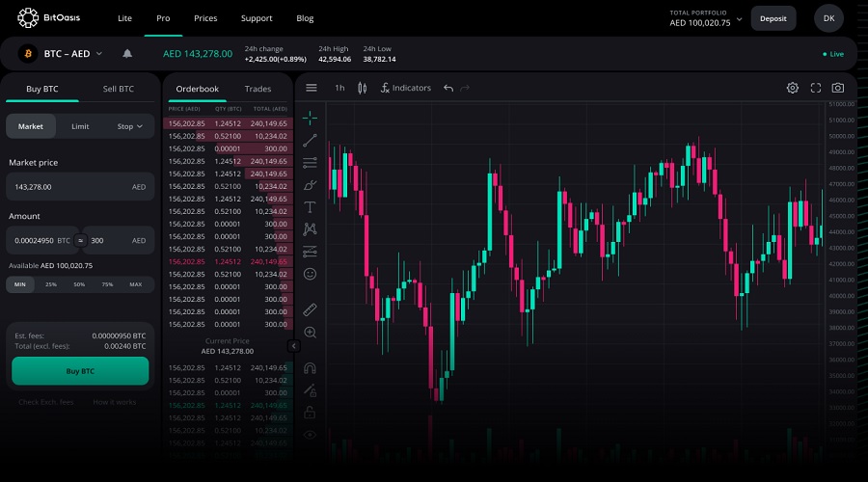Open Check Exch. fees link
The width and height of the screenshot is (868, 482).
46,402
